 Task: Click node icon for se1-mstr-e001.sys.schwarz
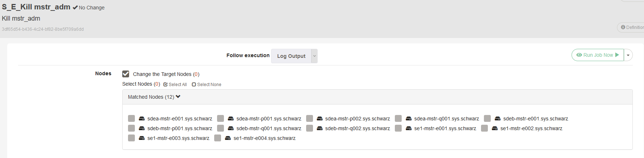409,128
